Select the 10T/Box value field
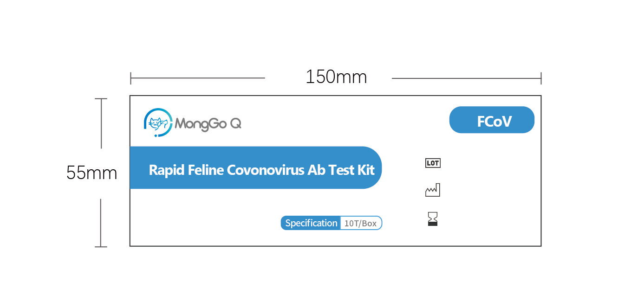644x308 pixels. click(361, 223)
